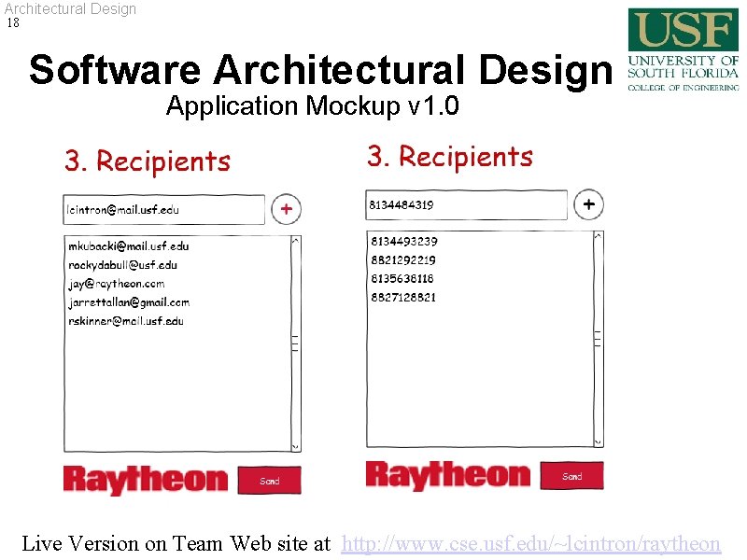Click the phone input containing 8134484319
Image resolution: width=747 pixels, height=560 pixels.
click(466, 204)
